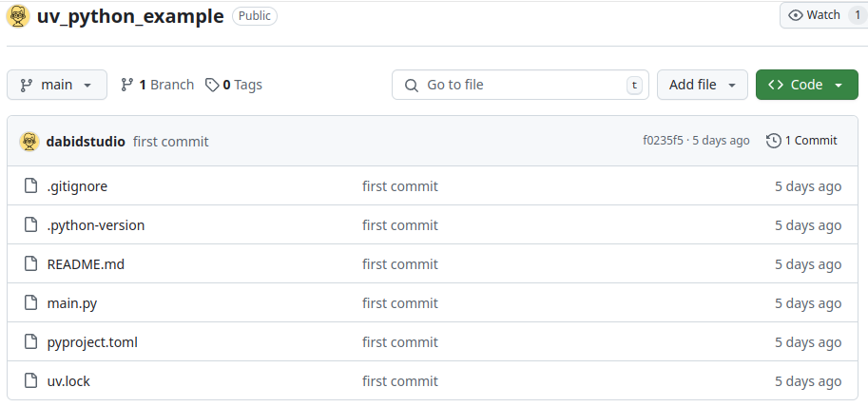Viewport: 868px width, 407px height.
Task: Click the file icon next to .gitignore
Action: (31, 185)
